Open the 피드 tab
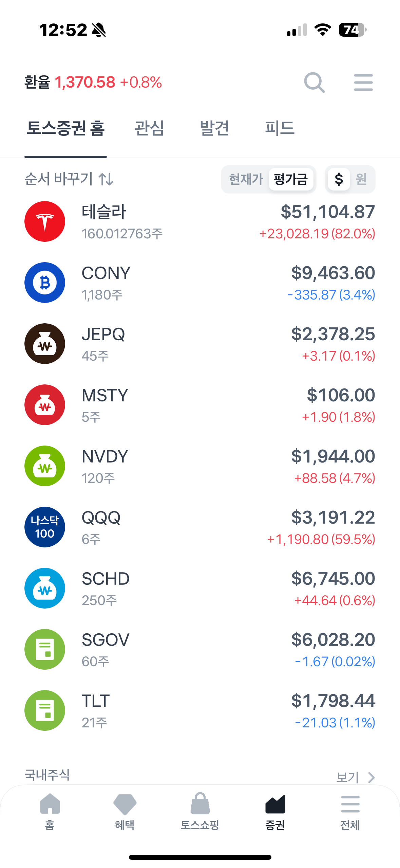The image size is (400, 868). (x=280, y=128)
